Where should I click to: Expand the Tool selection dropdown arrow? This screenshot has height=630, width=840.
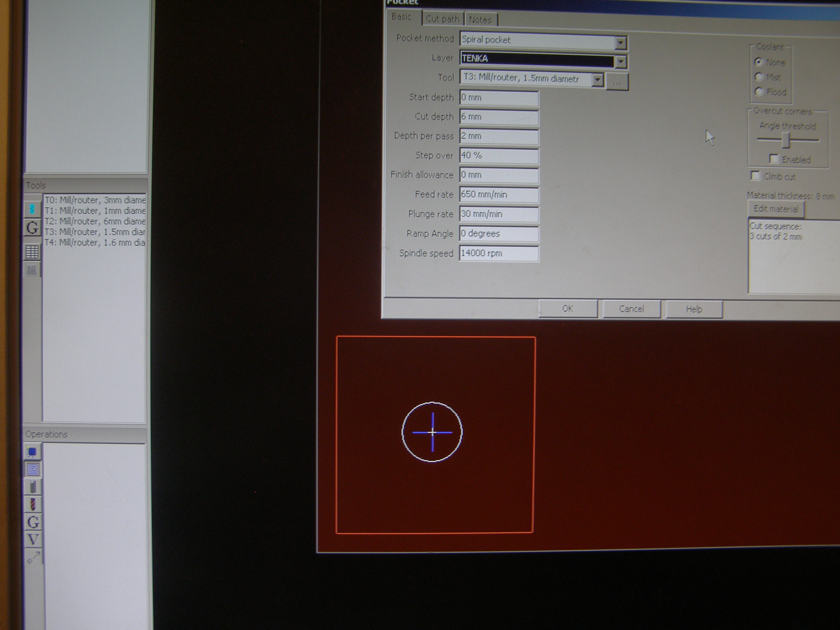597,80
